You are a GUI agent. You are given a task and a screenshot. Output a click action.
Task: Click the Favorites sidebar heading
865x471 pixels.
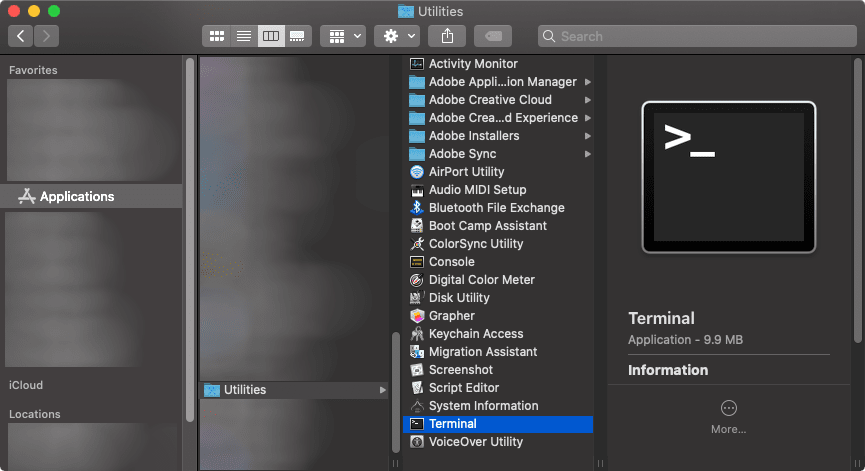click(33, 70)
